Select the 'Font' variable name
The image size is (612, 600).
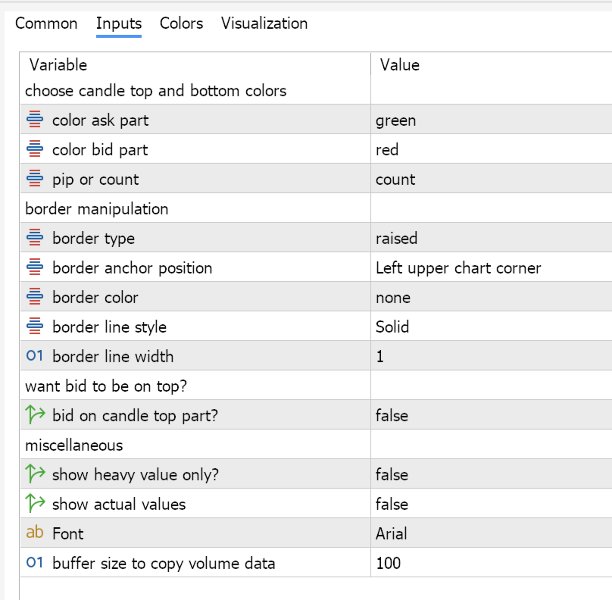[x=68, y=533]
